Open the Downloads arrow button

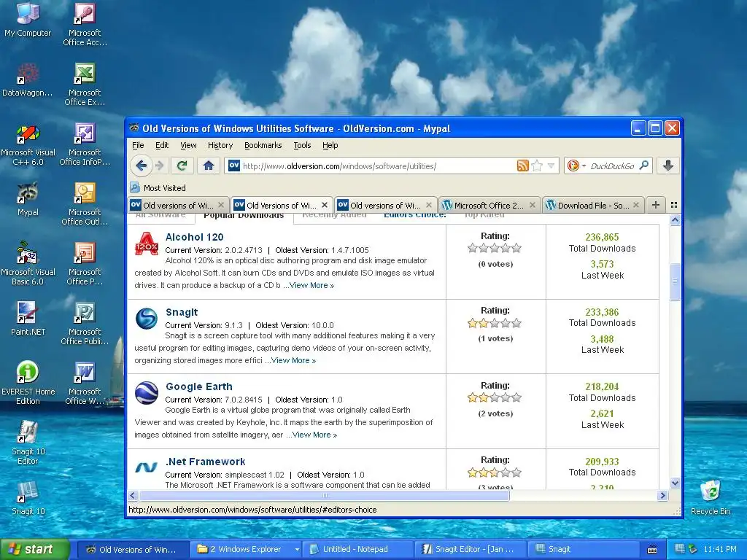[668, 166]
